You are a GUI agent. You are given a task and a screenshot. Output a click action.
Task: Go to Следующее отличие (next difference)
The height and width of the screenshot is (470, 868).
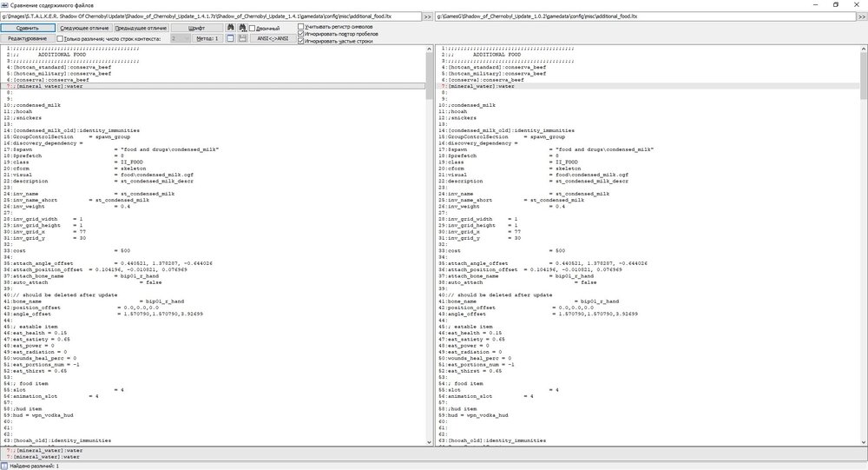click(x=85, y=28)
